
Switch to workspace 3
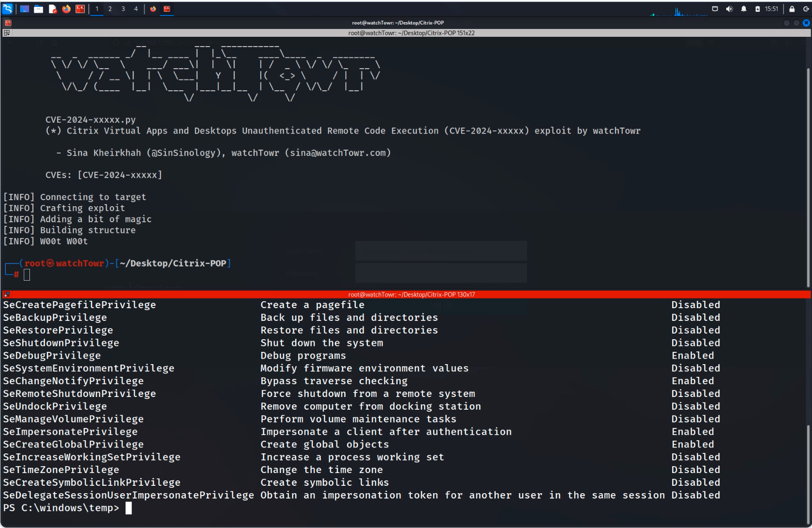123,9
